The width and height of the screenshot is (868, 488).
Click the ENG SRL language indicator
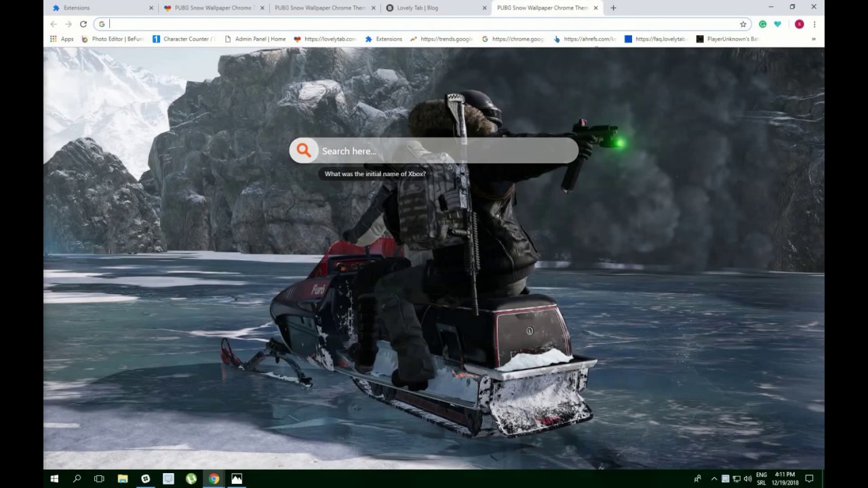[762, 479]
